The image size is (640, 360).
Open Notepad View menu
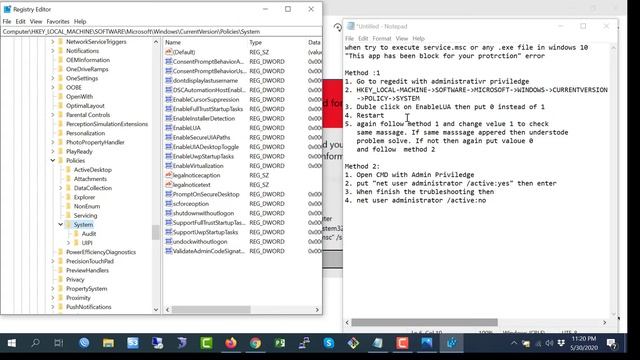[402, 38]
